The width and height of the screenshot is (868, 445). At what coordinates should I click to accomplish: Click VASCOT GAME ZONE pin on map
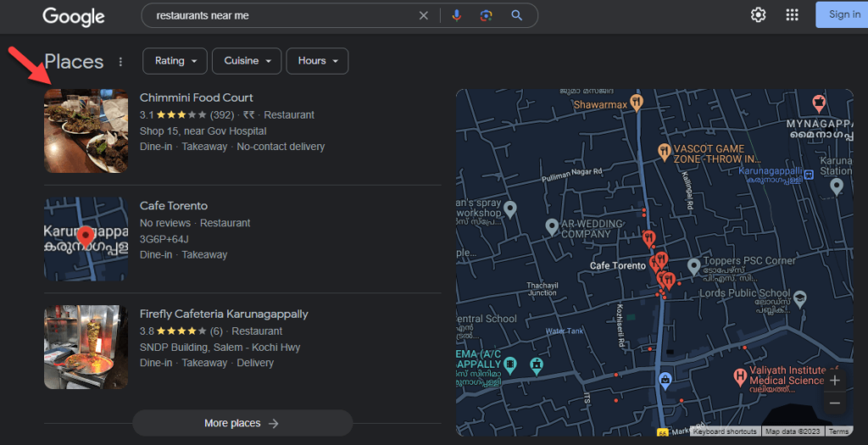[665, 152]
